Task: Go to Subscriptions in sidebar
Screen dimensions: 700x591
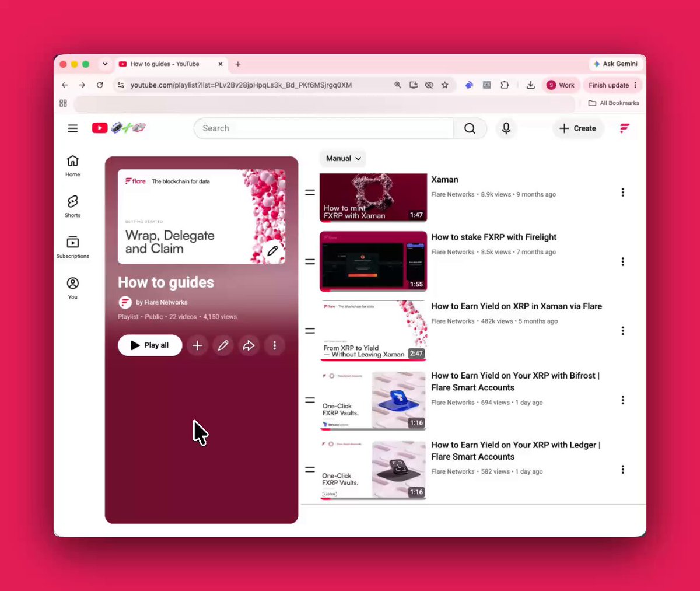Action: pos(72,247)
